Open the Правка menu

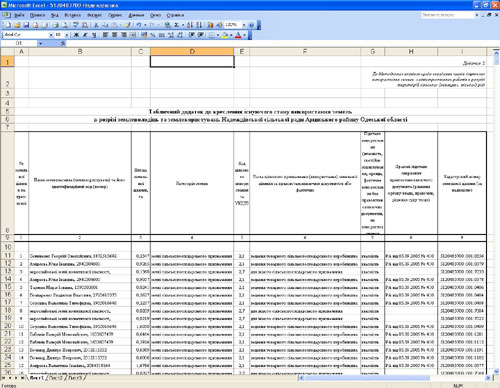(37, 15)
